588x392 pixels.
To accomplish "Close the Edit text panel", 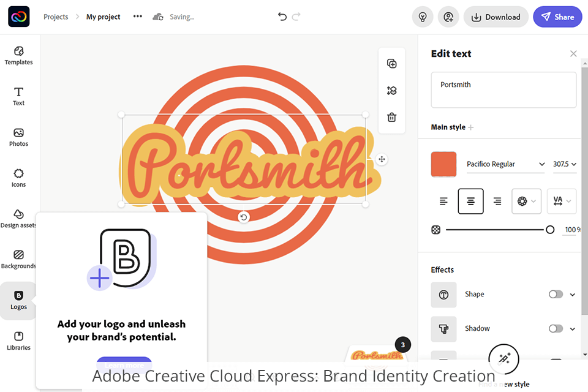I will pos(573,54).
